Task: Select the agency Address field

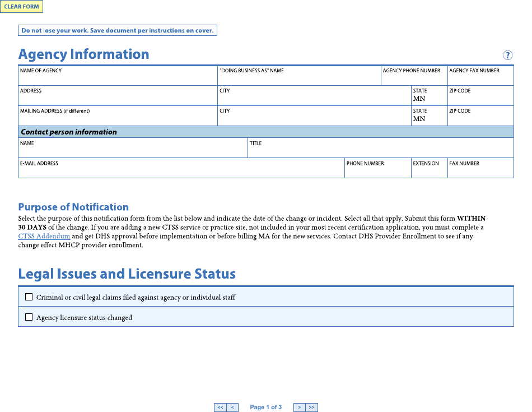Action: (118, 99)
